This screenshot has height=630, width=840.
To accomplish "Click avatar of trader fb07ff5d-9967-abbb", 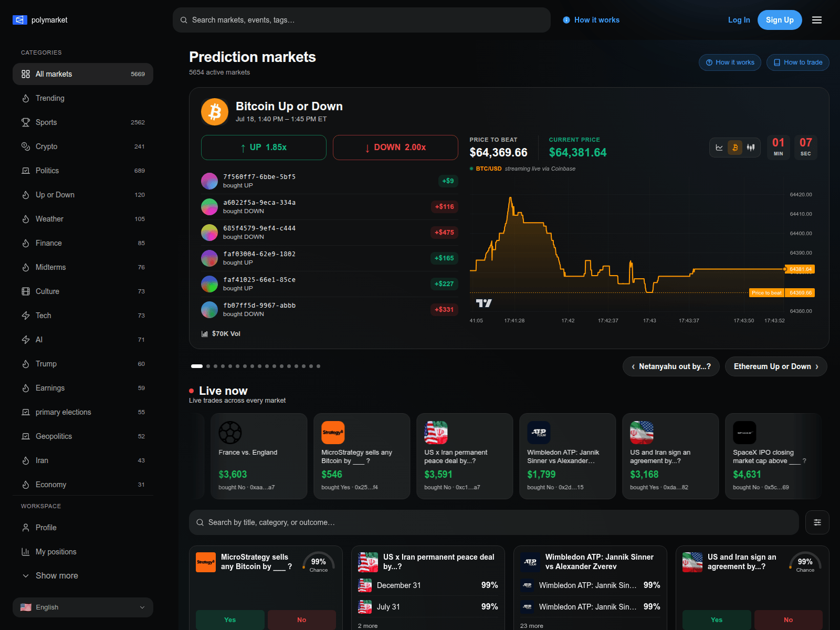I will tap(209, 310).
